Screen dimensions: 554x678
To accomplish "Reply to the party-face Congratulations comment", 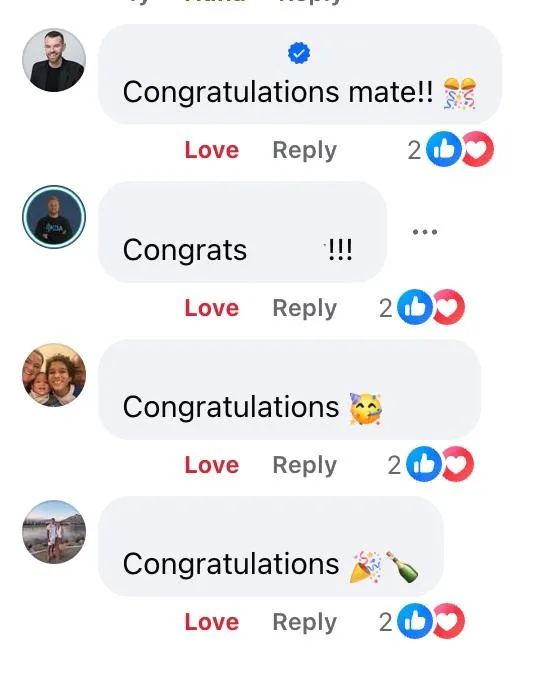I will pyautogui.click(x=304, y=466).
